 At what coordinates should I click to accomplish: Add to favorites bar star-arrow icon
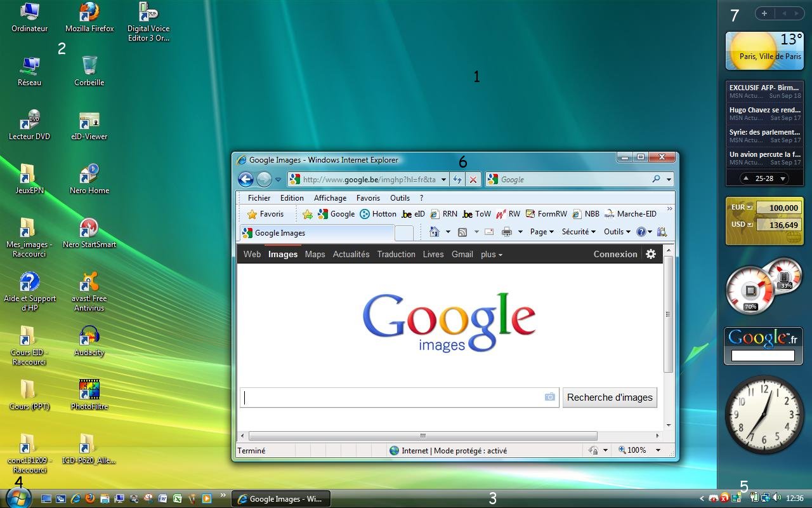307,214
